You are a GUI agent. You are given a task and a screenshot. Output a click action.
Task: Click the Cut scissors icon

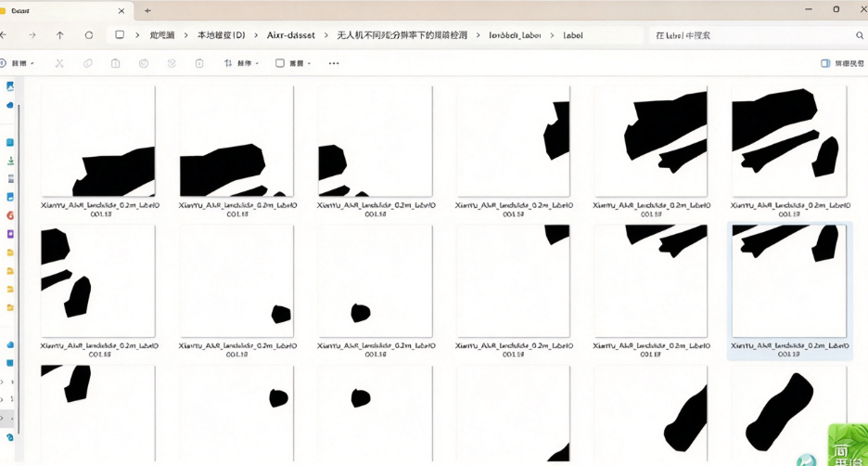(x=59, y=63)
